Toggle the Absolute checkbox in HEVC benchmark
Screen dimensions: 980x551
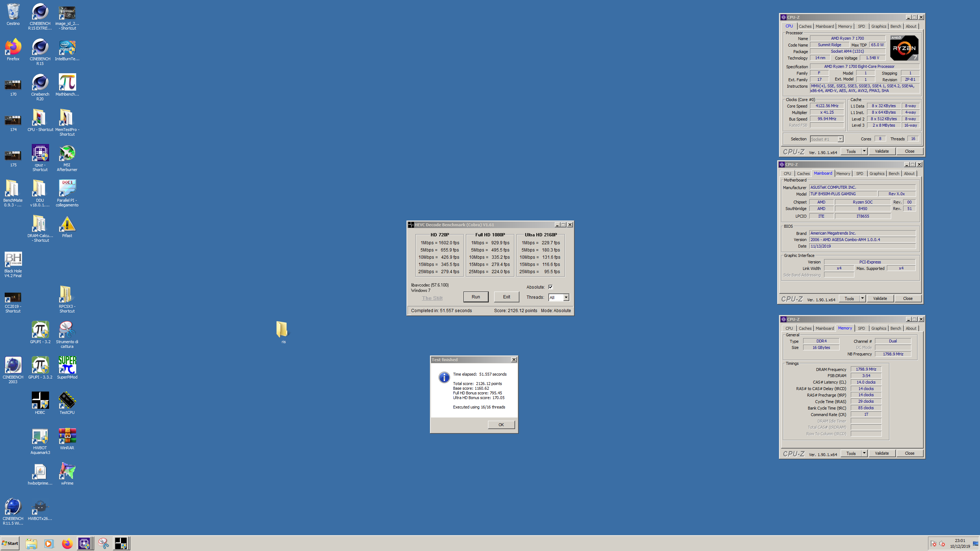tap(550, 287)
